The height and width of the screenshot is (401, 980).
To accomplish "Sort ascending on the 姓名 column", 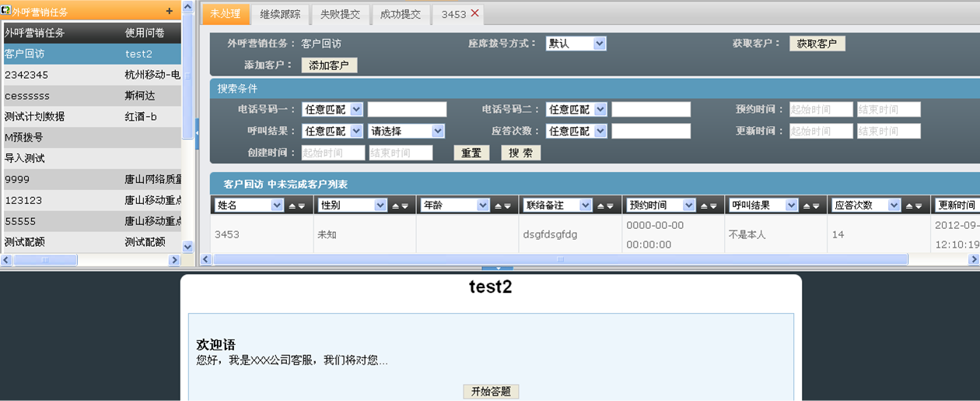I will (292, 206).
